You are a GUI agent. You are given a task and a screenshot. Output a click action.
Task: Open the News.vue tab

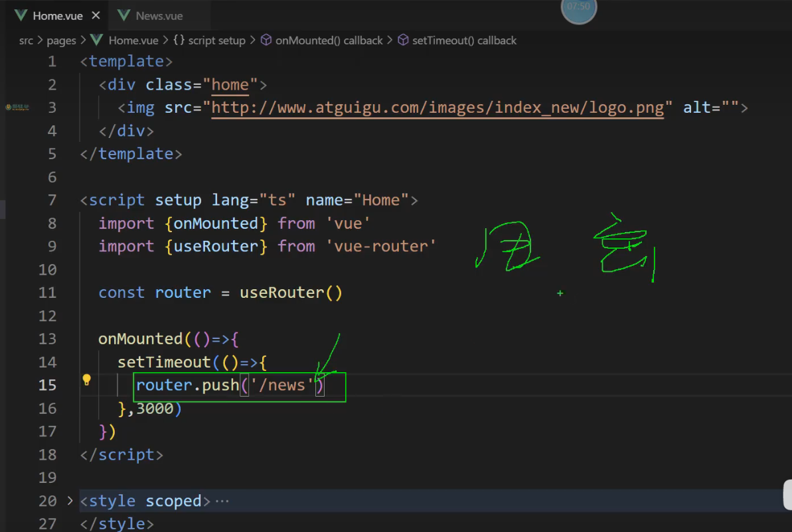click(159, 16)
